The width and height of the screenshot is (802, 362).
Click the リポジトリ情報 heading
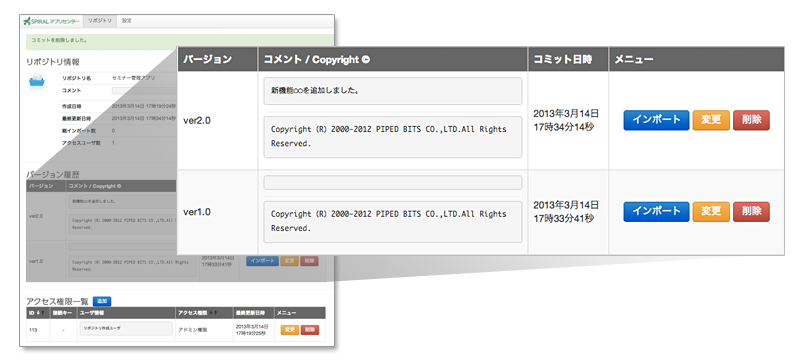[53, 62]
